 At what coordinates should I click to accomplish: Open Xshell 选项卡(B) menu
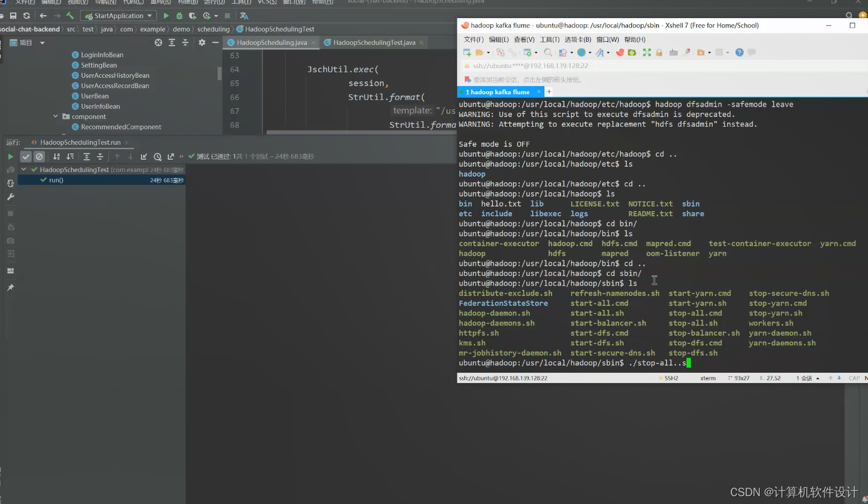coord(578,39)
